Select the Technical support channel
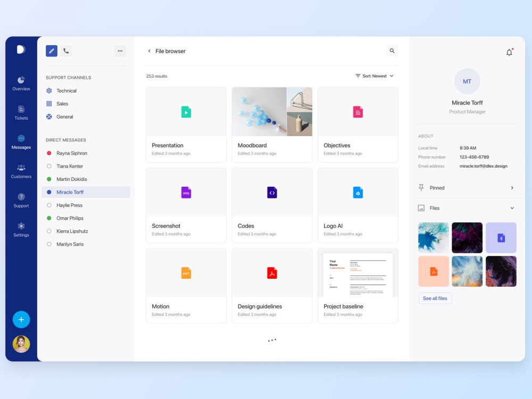 (65, 90)
